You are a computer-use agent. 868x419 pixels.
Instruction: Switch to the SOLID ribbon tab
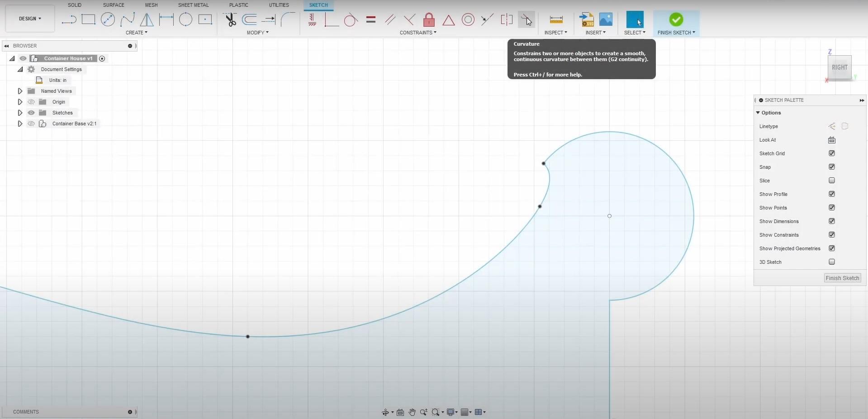(74, 5)
